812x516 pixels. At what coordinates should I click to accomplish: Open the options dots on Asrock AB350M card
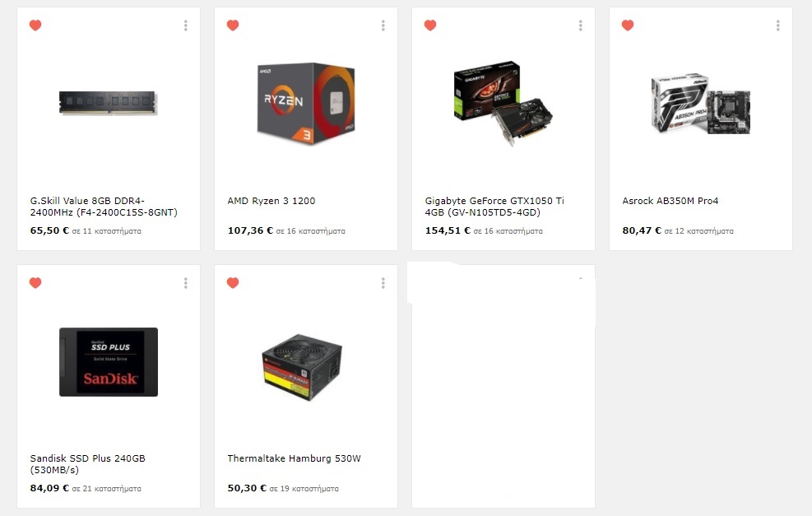(777, 26)
